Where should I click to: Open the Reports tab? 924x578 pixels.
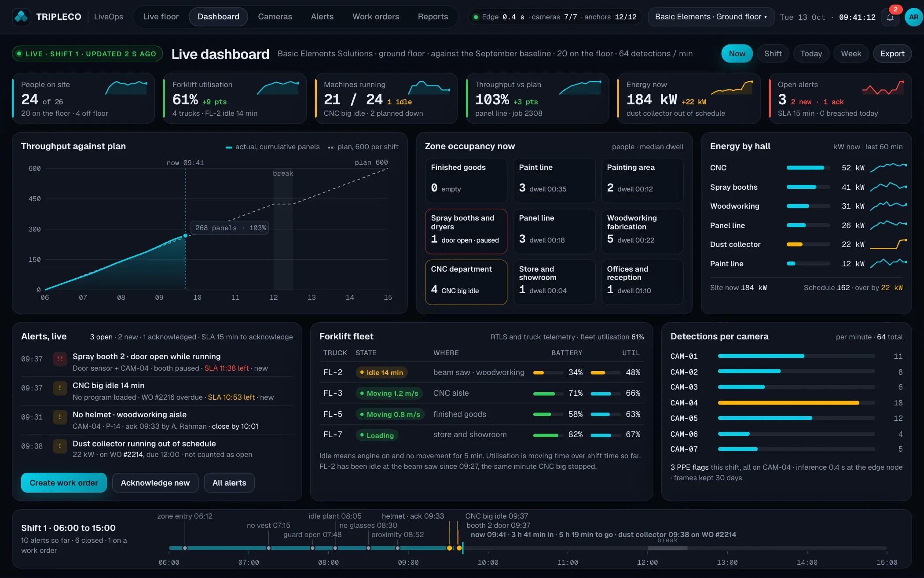coord(433,17)
